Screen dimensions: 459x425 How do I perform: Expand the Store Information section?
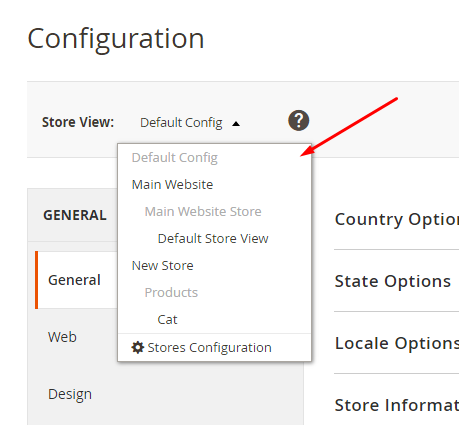coord(397,405)
